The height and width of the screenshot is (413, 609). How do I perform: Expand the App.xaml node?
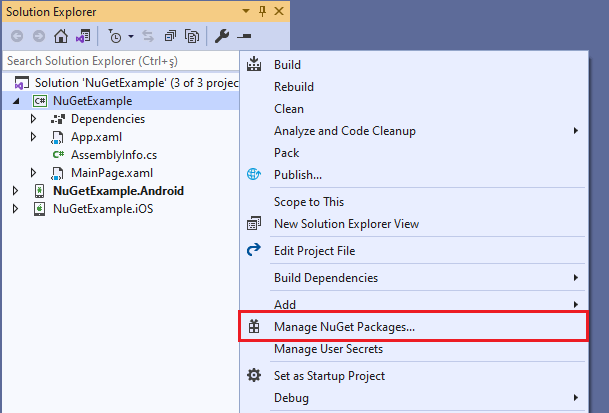tap(34, 137)
